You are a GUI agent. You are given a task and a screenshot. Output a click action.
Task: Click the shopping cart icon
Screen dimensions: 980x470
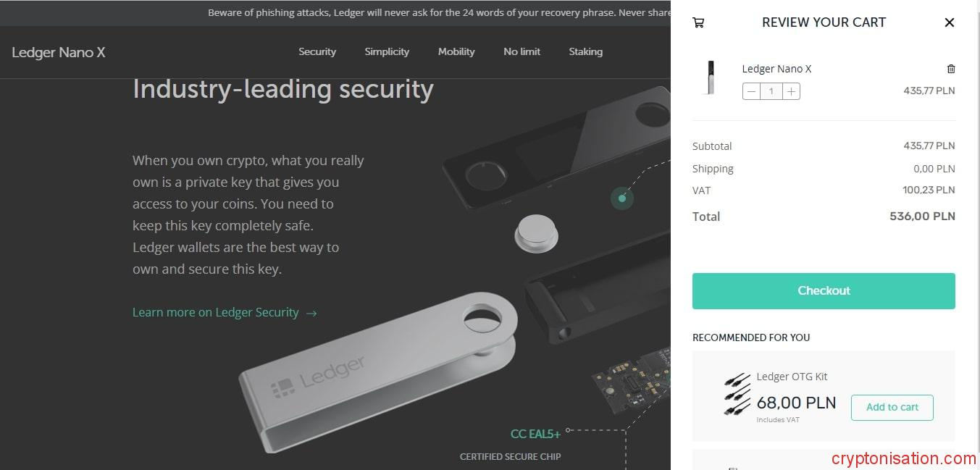[698, 22]
